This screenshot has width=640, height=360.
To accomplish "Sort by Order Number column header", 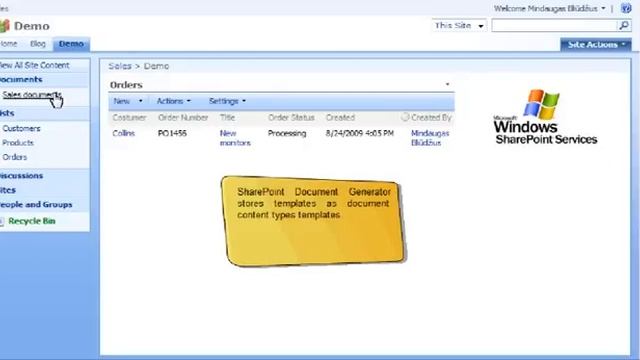I will [183, 118].
